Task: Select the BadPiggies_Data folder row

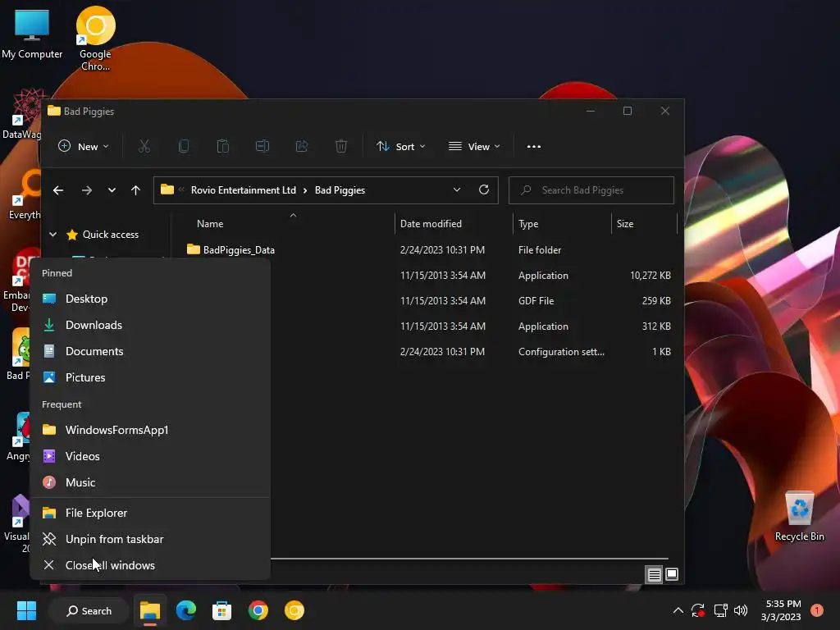Action: (x=428, y=250)
